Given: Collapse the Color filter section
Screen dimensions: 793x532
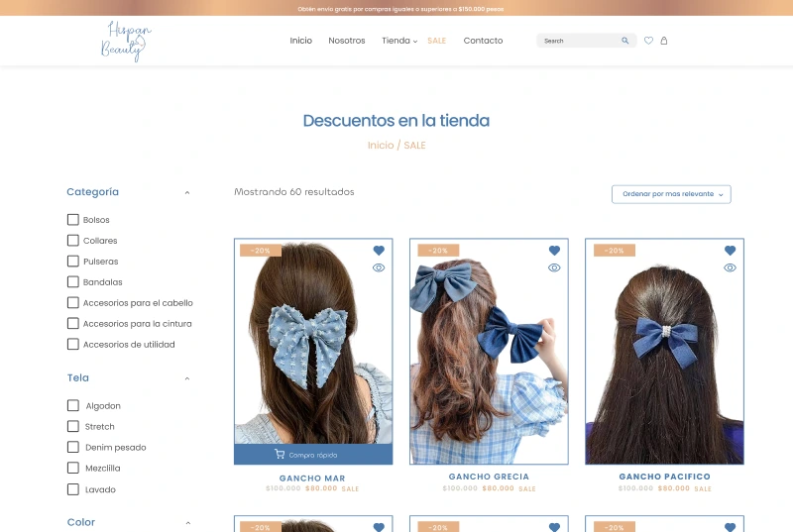Looking at the screenshot, I should tap(187, 523).
